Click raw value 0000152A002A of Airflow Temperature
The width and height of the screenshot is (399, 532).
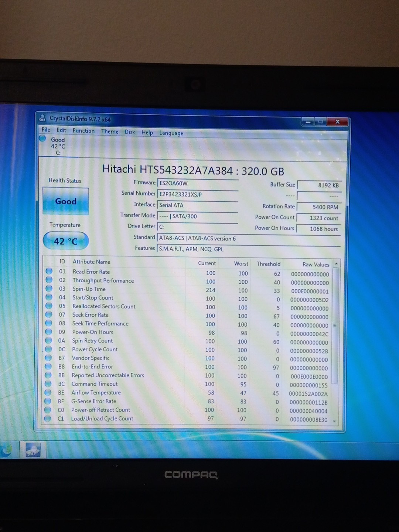[308, 394]
